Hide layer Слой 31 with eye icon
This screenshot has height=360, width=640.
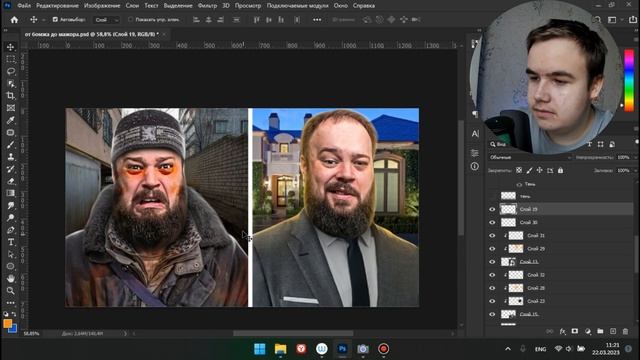point(492,236)
